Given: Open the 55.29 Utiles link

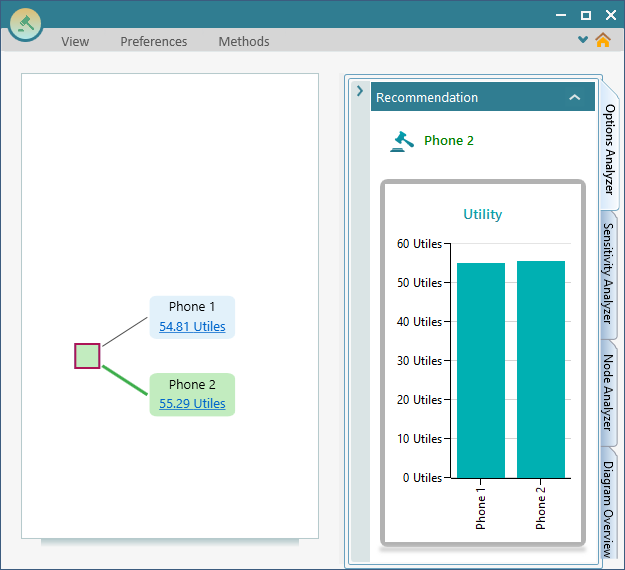Looking at the screenshot, I should [x=192, y=404].
